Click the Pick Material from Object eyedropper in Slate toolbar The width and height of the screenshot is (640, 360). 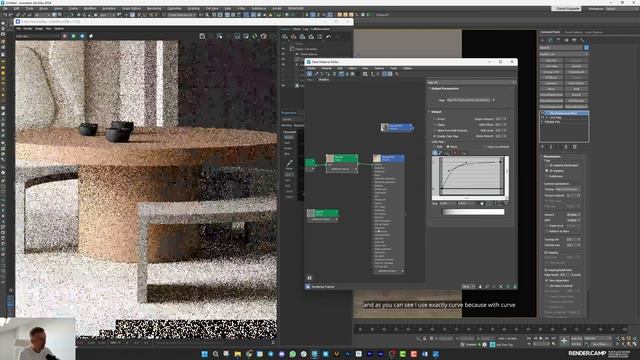coord(317,74)
